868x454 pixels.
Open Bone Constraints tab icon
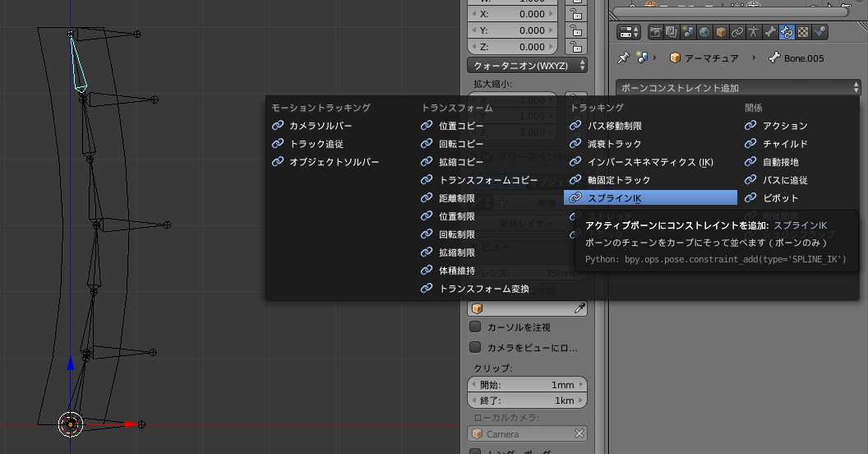(x=787, y=32)
